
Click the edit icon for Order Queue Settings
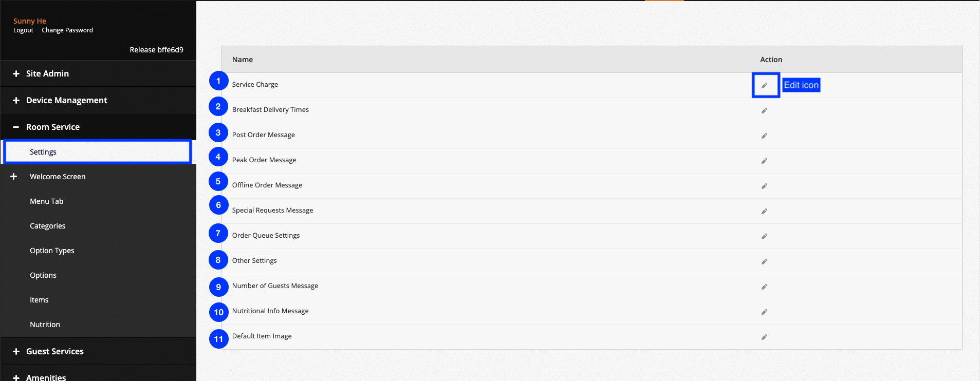click(x=764, y=236)
